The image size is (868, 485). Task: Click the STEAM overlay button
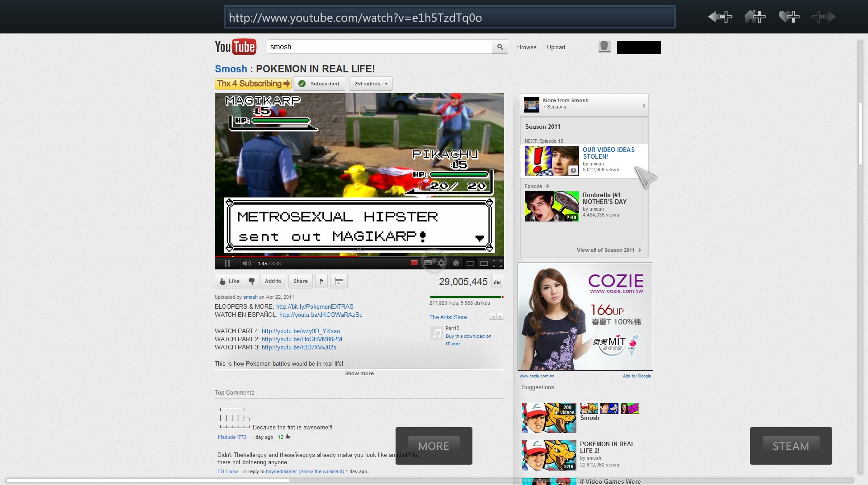click(x=791, y=446)
